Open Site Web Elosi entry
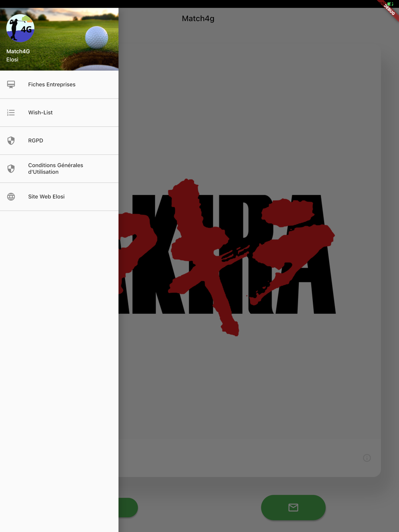399x532 pixels. (59, 197)
